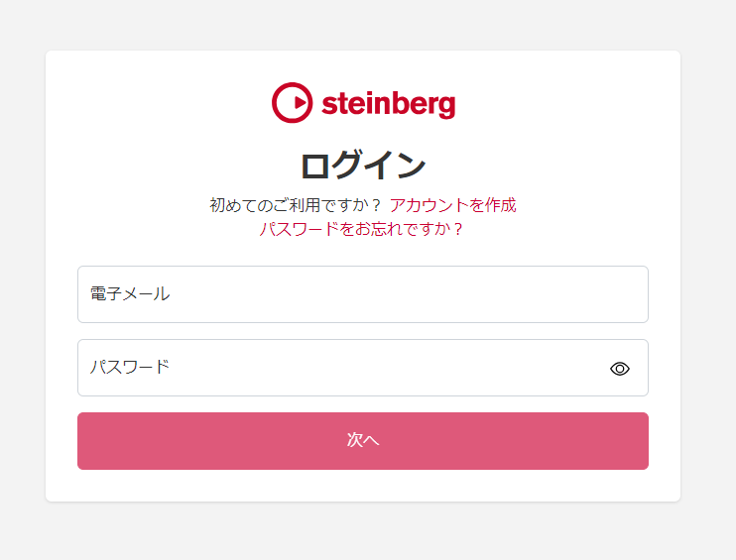Click inside the email address text box
The height and width of the screenshot is (560, 736).
tap(363, 294)
